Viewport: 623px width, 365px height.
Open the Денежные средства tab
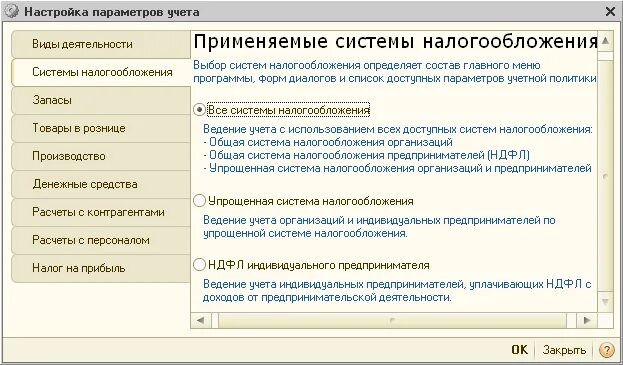[x=101, y=184]
